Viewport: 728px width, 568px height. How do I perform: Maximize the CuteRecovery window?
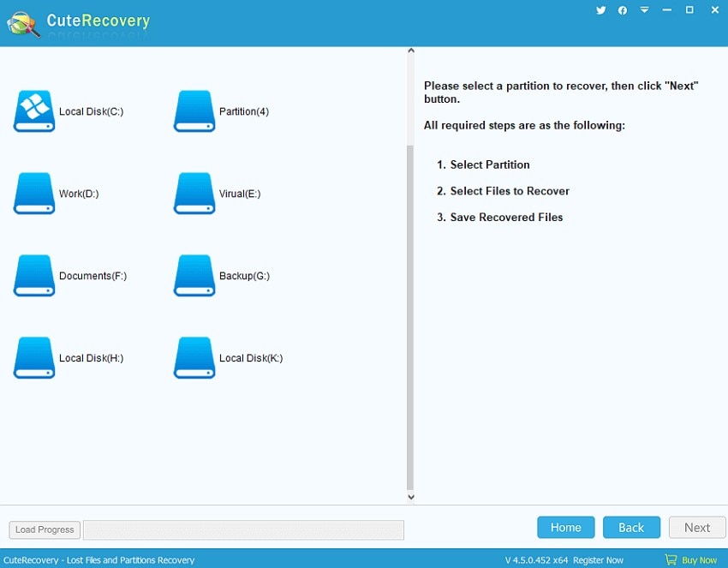point(689,9)
